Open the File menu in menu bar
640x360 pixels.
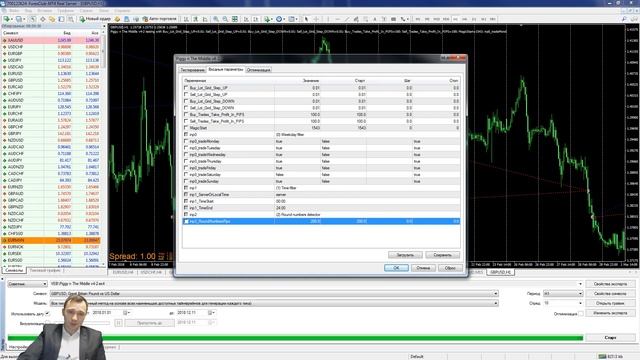[x=13, y=11]
